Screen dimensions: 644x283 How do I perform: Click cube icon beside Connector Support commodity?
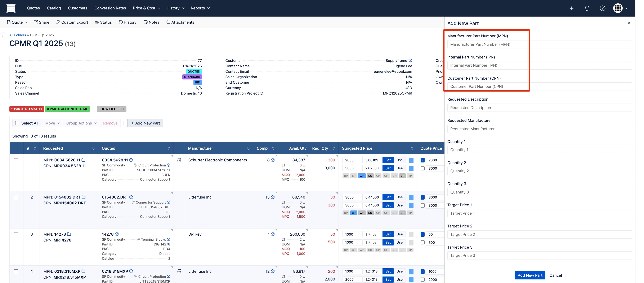point(169,203)
